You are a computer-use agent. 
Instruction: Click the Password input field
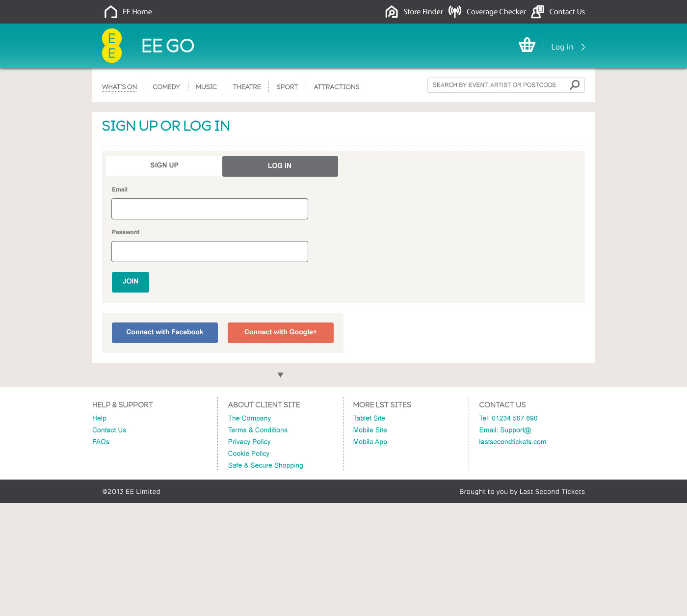[210, 251]
